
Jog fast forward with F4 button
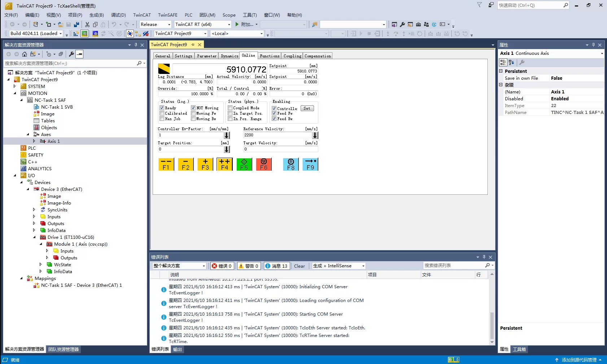[224, 164]
